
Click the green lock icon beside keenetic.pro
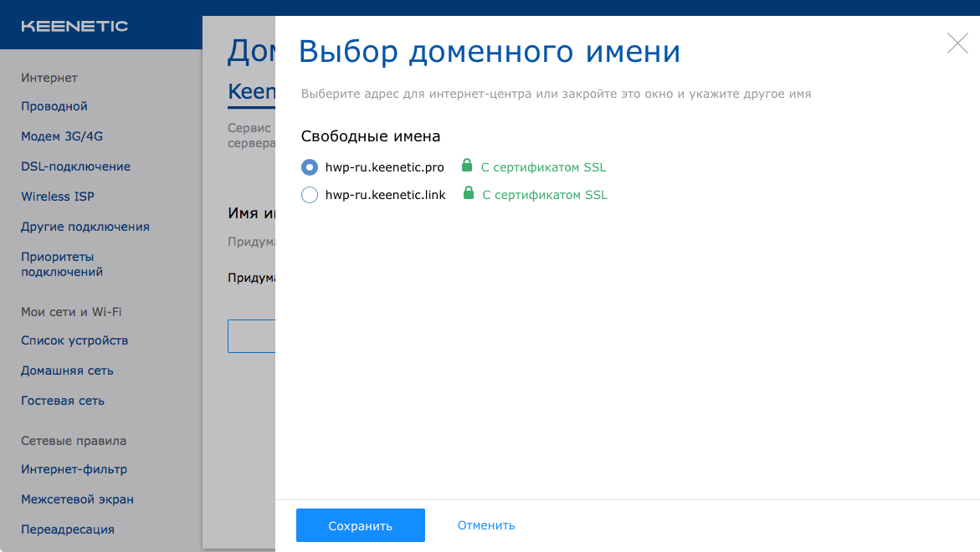tap(467, 166)
